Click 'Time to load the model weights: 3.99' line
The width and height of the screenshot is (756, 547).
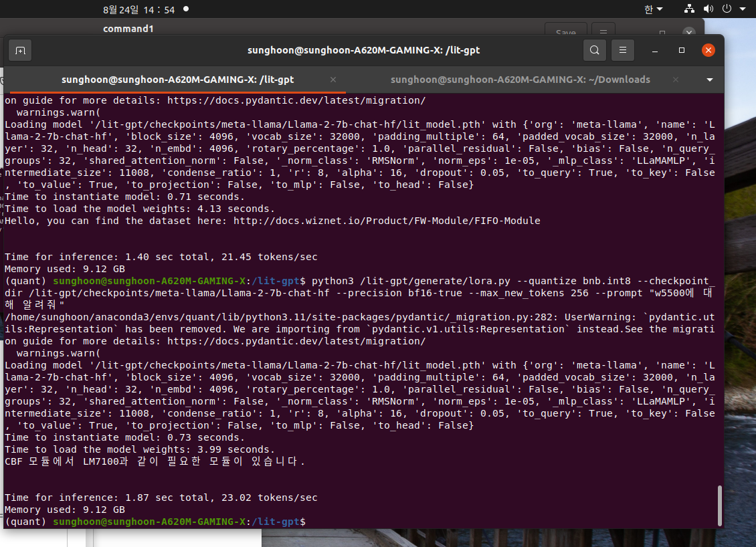(x=140, y=449)
